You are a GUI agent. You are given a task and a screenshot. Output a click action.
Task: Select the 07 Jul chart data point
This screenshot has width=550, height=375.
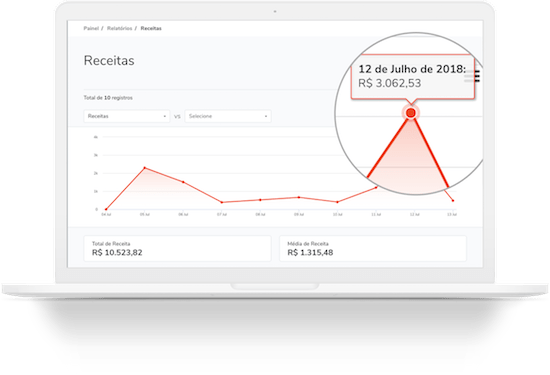(x=222, y=202)
